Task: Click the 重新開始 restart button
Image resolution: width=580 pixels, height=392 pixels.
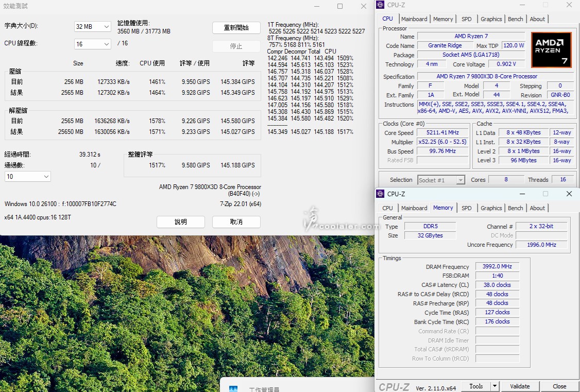Action: point(236,28)
